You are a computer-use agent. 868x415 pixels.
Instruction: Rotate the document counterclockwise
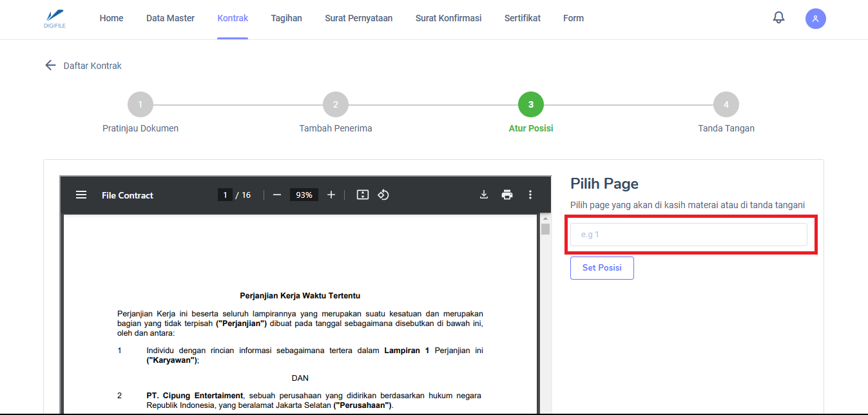coord(383,195)
